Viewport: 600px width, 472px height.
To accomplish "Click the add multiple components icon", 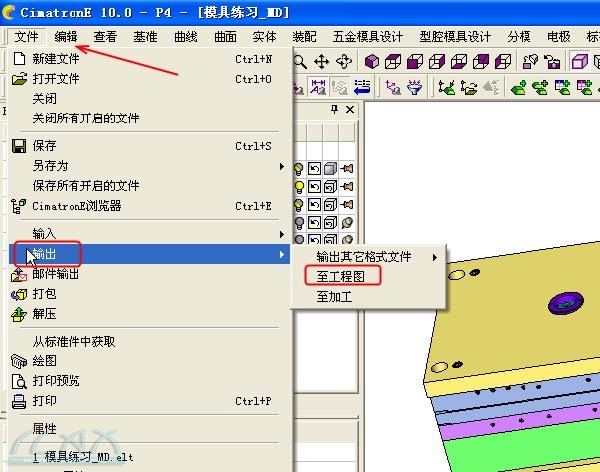I will click(x=540, y=87).
